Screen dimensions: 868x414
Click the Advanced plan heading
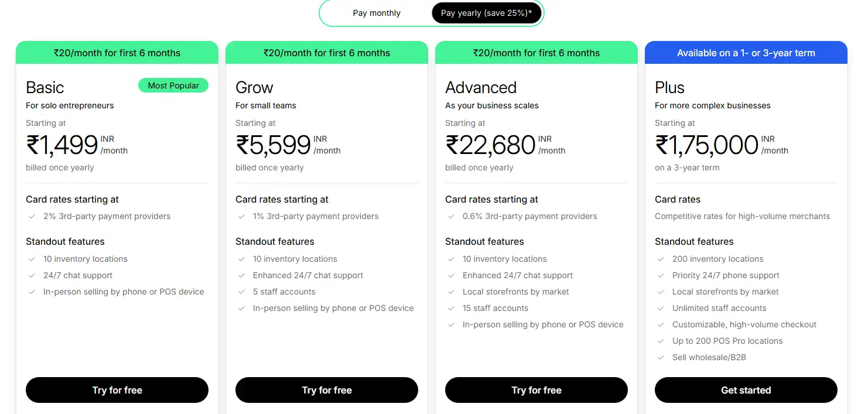point(481,87)
